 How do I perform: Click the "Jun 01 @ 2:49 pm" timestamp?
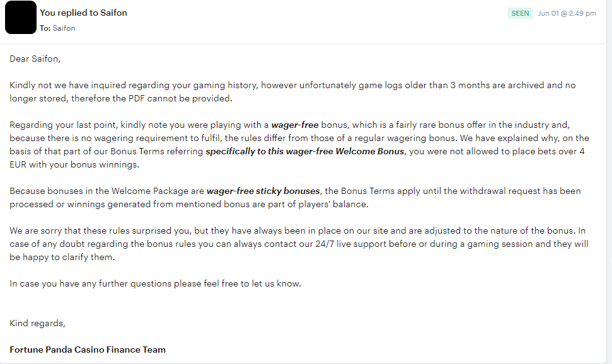coord(567,13)
